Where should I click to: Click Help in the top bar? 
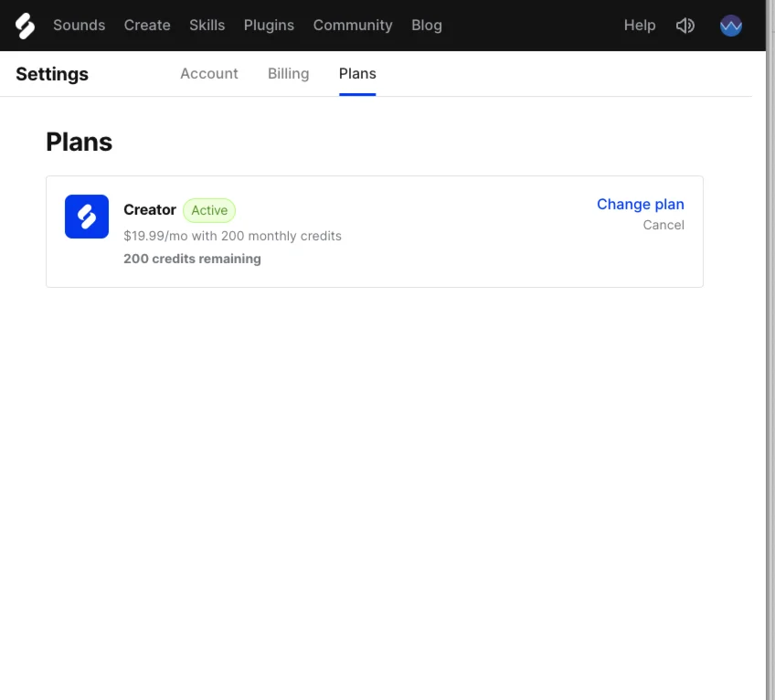coord(640,26)
